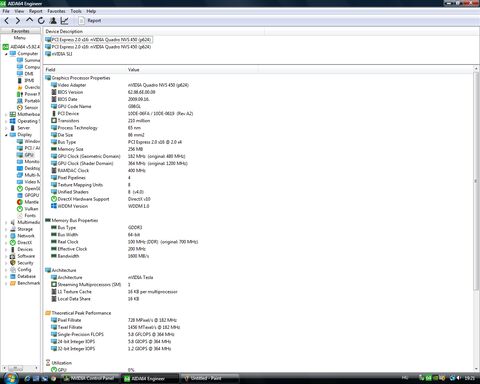Go back with the Back arrow

click(7, 21)
